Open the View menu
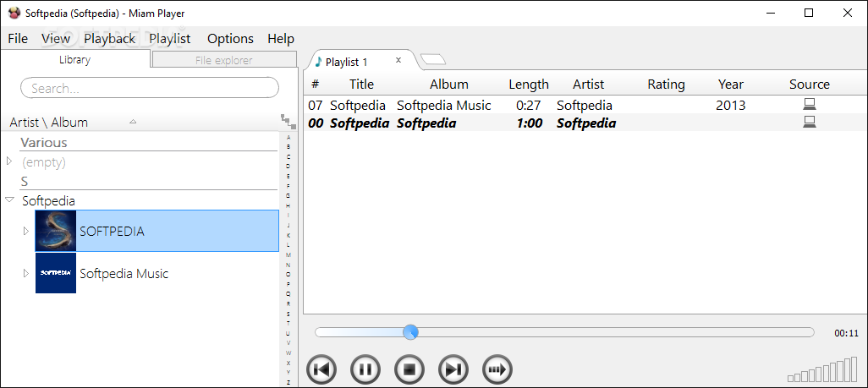The image size is (868, 388). tap(56, 38)
